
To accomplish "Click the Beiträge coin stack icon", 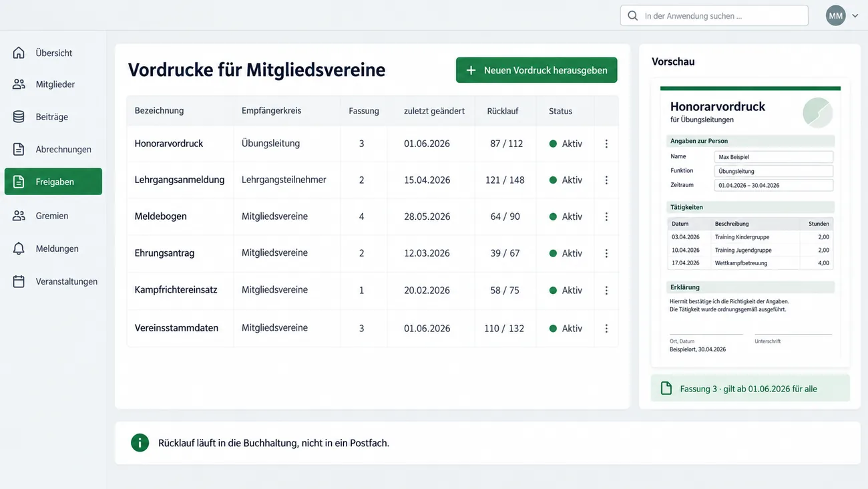I will pos(19,117).
